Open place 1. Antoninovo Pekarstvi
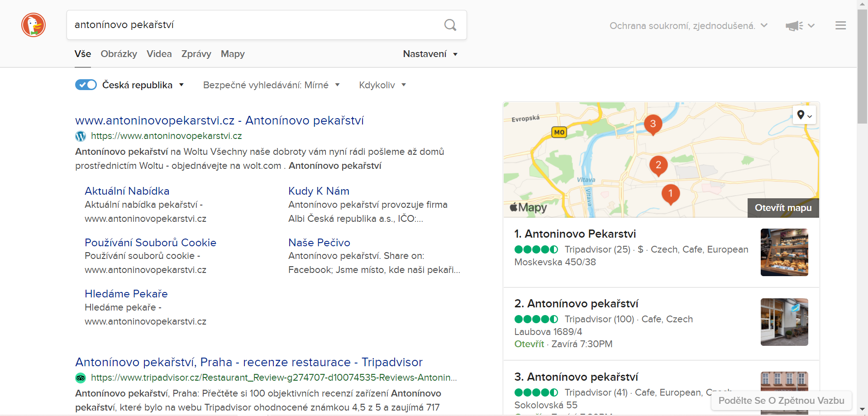 [575, 234]
